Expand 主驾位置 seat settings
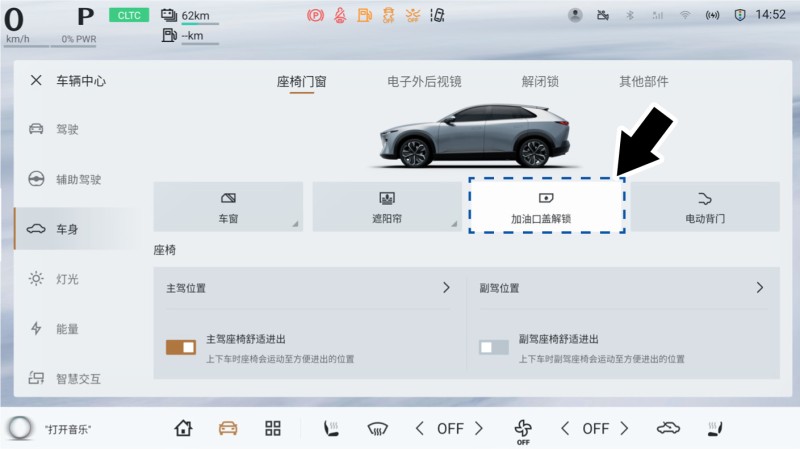This screenshot has width=800, height=449. (308, 288)
